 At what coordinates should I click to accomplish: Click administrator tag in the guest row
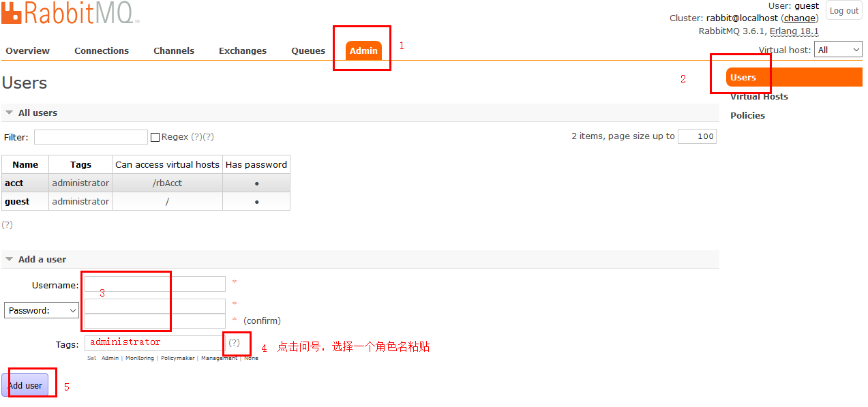click(x=80, y=201)
